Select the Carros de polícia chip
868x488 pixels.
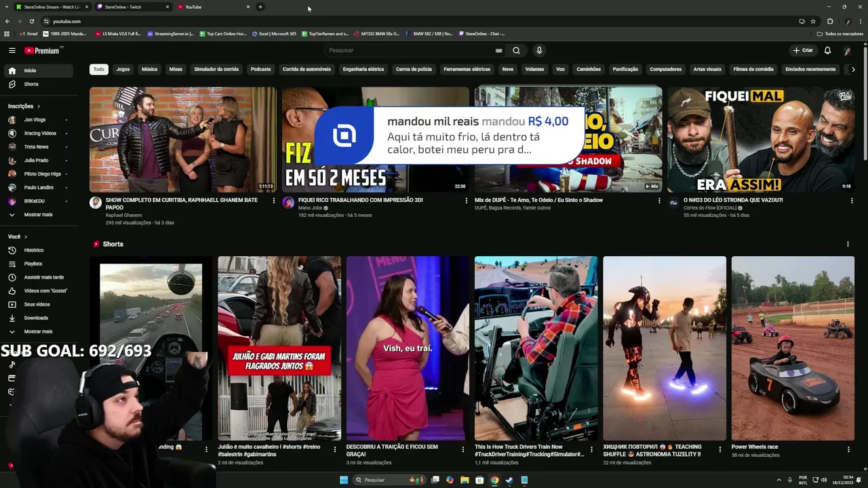click(x=414, y=69)
